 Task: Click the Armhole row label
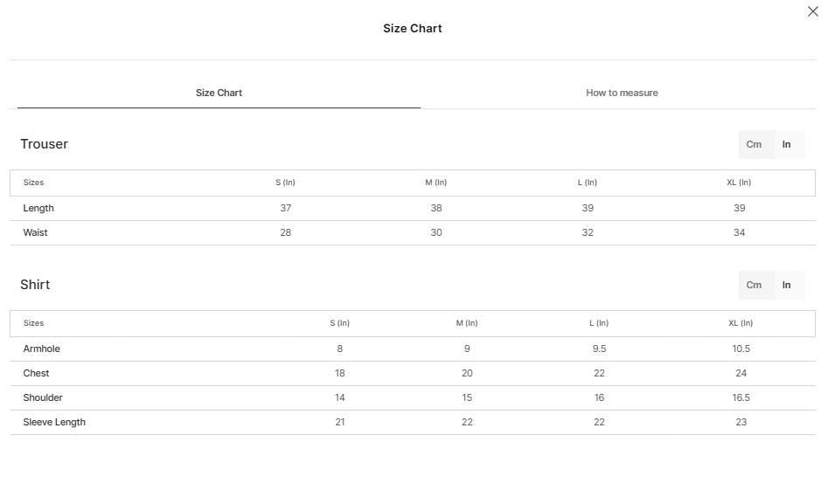pyautogui.click(x=41, y=349)
